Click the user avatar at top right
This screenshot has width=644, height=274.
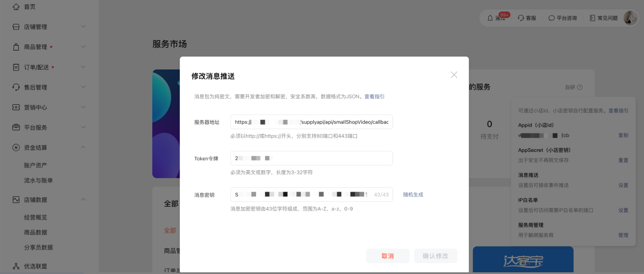(630, 18)
